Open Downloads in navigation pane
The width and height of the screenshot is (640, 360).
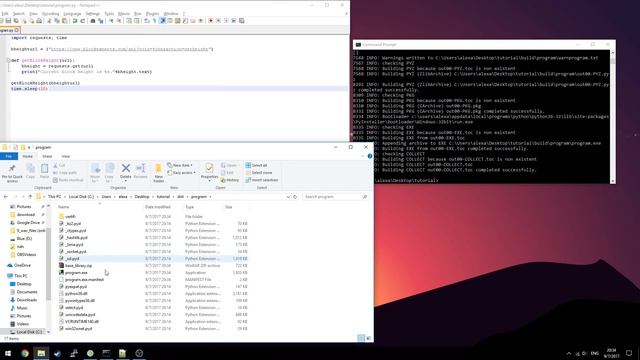27,300
